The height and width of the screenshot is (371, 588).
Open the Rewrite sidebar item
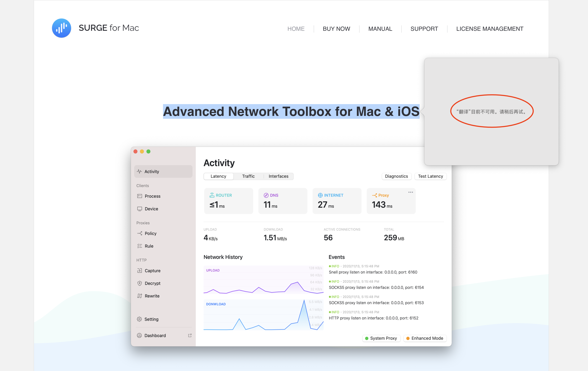pos(152,296)
